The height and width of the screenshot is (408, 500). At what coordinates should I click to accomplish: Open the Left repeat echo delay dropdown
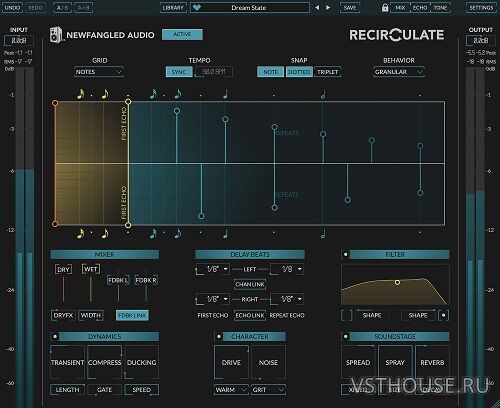click(287, 269)
